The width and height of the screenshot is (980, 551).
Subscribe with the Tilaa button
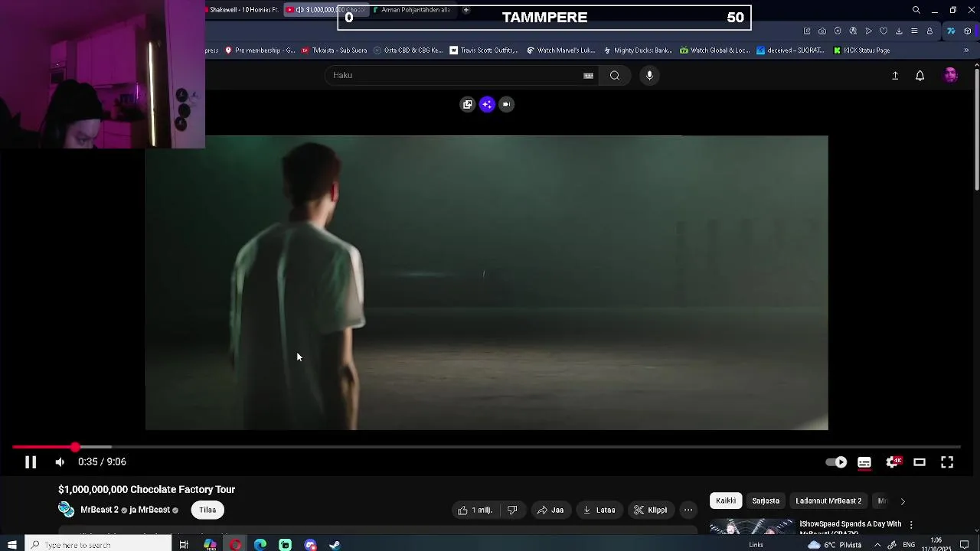click(207, 510)
